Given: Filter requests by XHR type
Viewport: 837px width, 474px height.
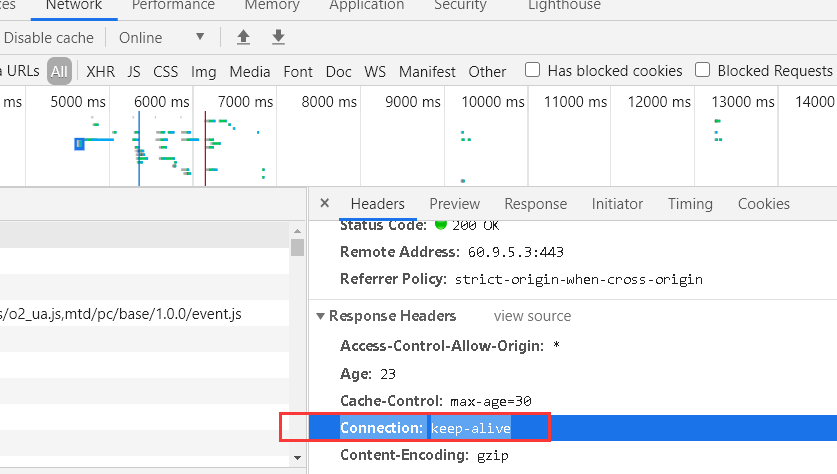Looking at the screenshot, I should coord(100,71).
